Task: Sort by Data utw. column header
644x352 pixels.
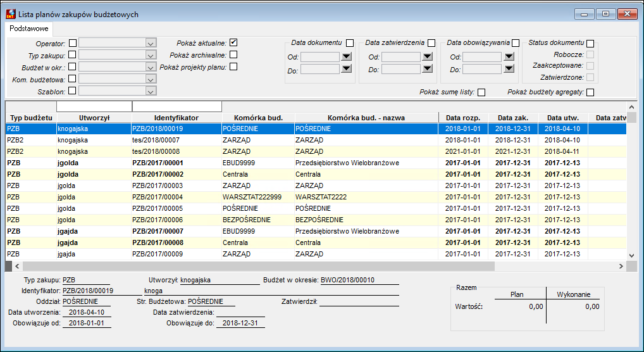Action: (x=563, y=118)
